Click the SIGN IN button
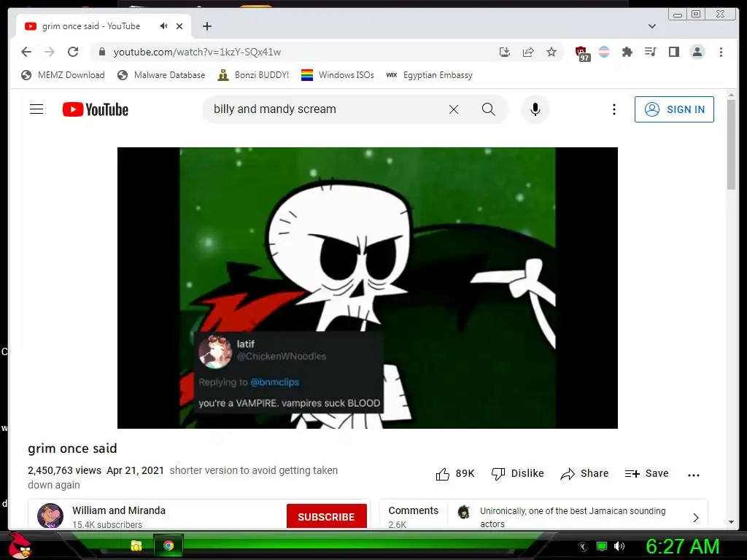Screen dimensions: 747x560 click(674, 109)
